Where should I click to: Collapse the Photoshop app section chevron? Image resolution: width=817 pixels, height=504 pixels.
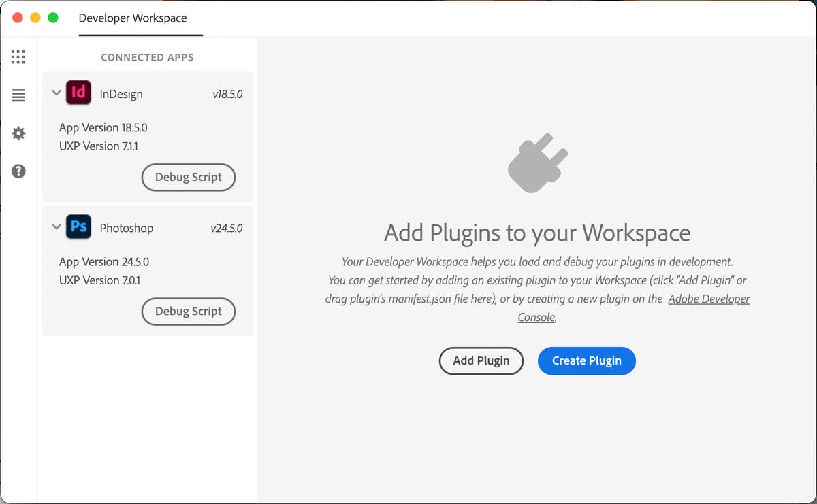click(x=57, y=227)
